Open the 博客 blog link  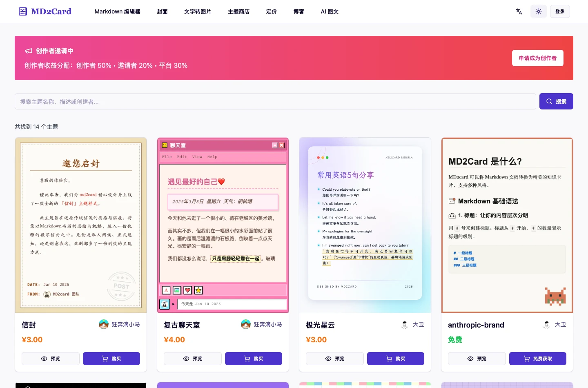(299, 11)
